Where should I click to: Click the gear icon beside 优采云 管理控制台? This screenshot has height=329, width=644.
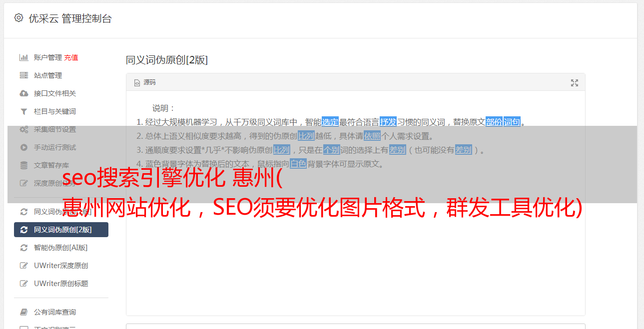18,18
